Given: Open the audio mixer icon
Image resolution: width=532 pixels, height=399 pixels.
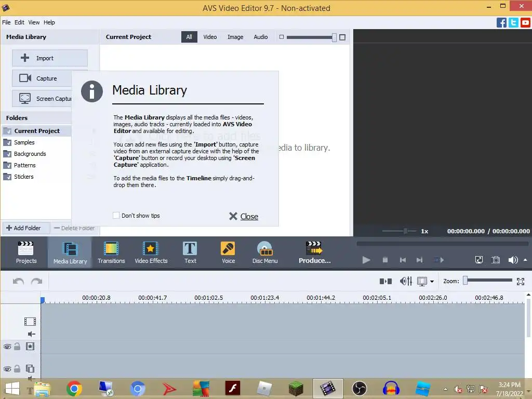Looking at the screenshot, I should pyautogui.click(x=406, y=281).
